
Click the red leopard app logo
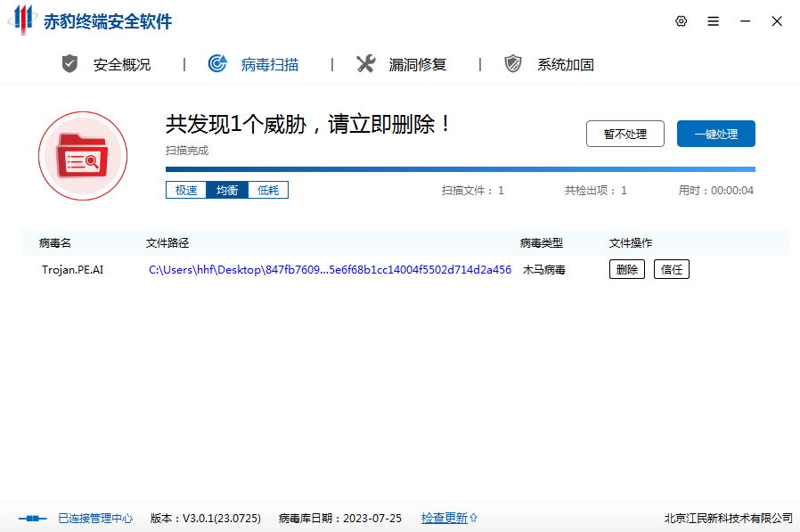coord(22,20)
